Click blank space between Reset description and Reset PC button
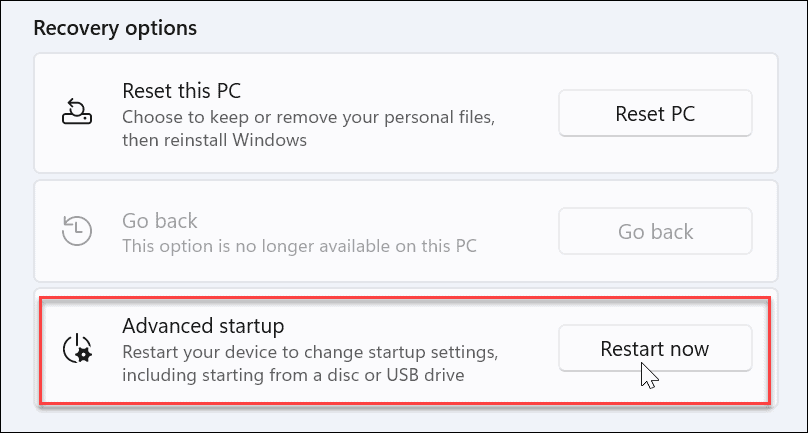This screenshot has height=433, width=808. click(x=527, y=113)
